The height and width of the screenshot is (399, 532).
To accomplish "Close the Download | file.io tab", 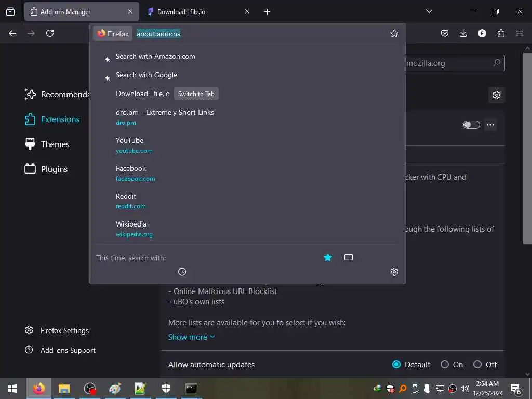I will [x=247, y=11].
